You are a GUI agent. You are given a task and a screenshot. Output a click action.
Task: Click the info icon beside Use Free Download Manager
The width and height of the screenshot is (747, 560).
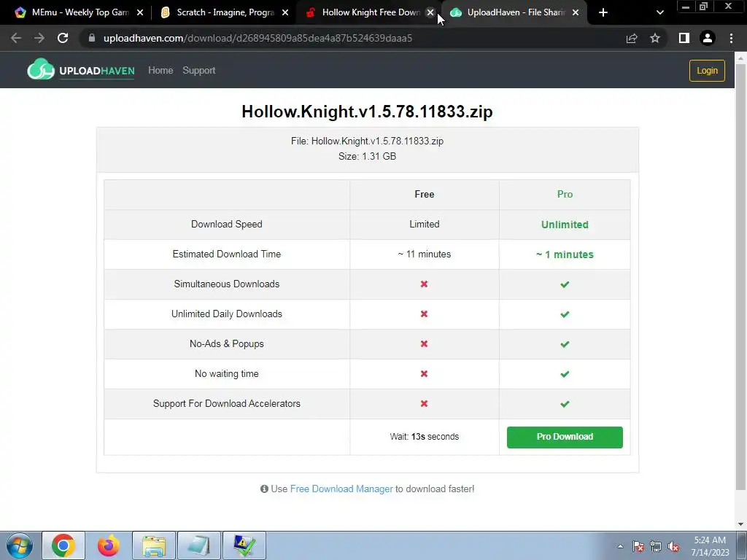[264, 489]
